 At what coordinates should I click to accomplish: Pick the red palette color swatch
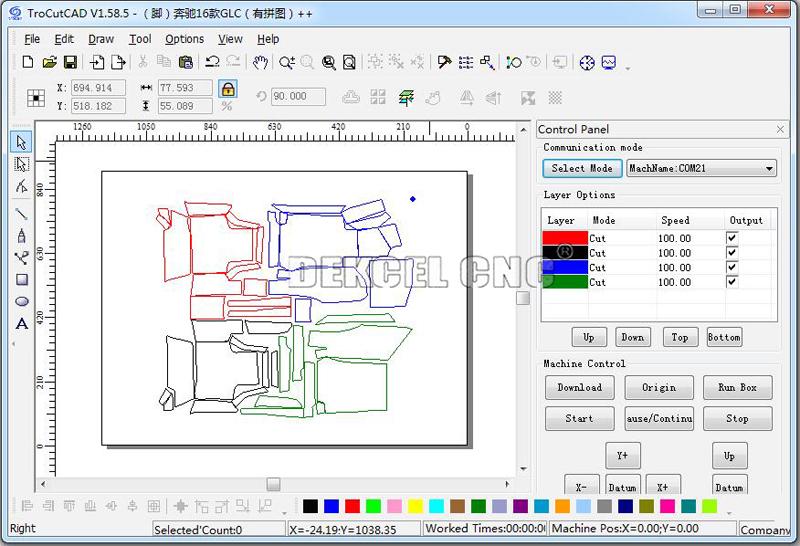(x=353, y=506)
